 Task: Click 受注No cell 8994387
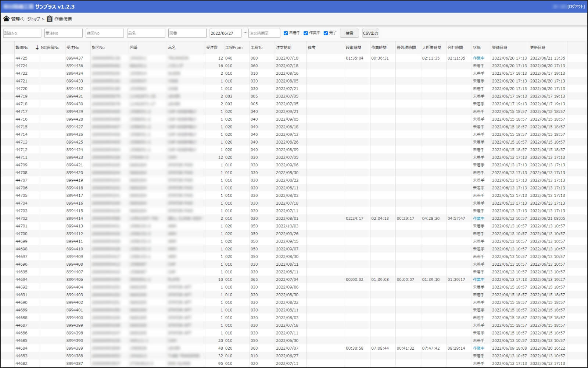click(75, 364)
